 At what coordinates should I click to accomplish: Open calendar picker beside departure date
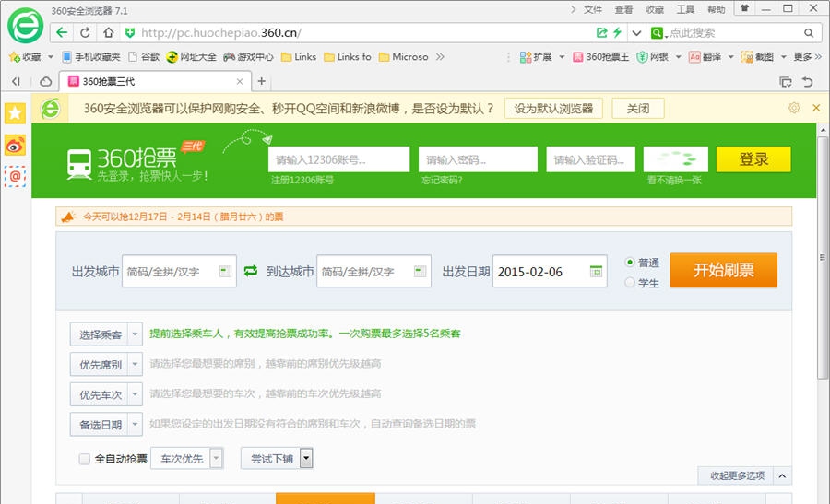pyautogui.click(x=596, y=271)
